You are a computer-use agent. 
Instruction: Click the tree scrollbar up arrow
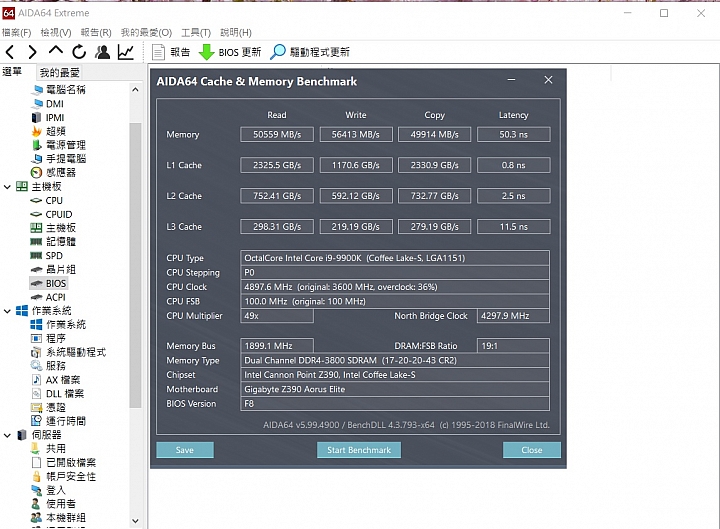click(x=135, y=90)
